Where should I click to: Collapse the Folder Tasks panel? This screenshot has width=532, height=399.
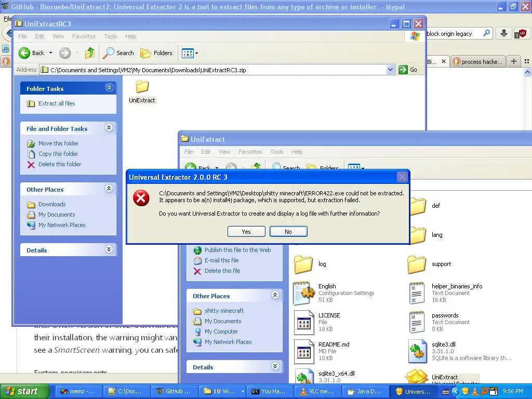[109, 88]
